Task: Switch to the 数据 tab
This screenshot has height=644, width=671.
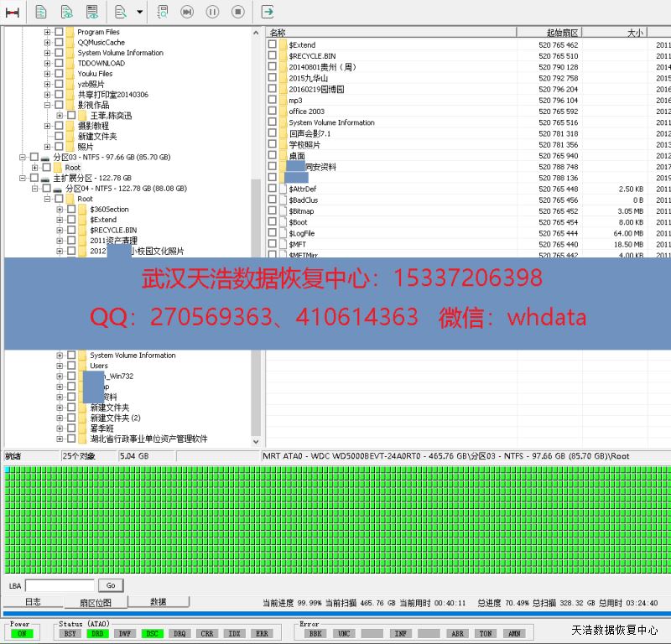Action: click(x=158, y=602)
